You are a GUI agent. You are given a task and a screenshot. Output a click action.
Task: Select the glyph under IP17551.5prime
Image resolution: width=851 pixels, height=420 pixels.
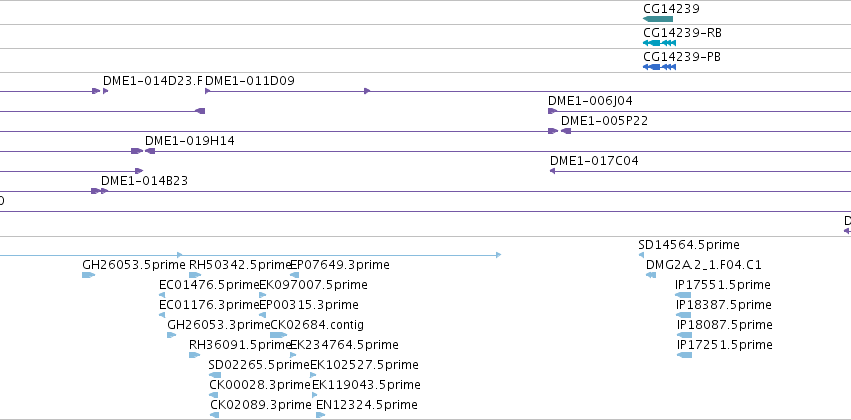[683, 295]
